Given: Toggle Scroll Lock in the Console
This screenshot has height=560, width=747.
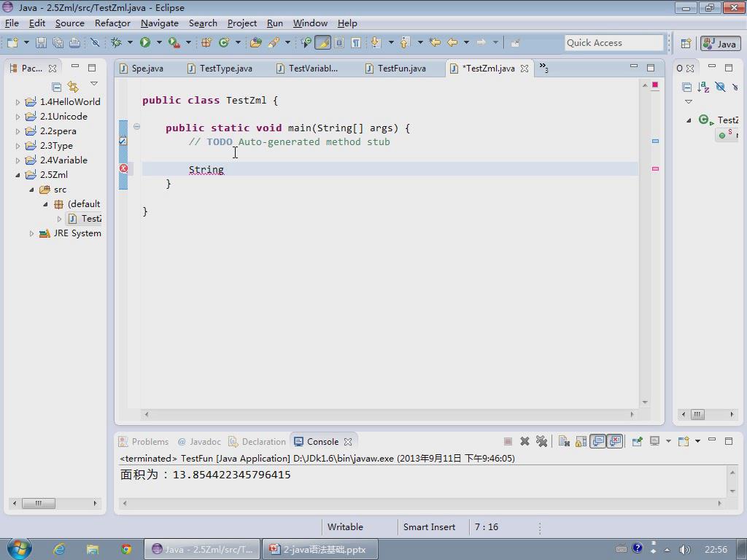Looking at the screenshot, I should pyautogui.click(x=581, y=441).
